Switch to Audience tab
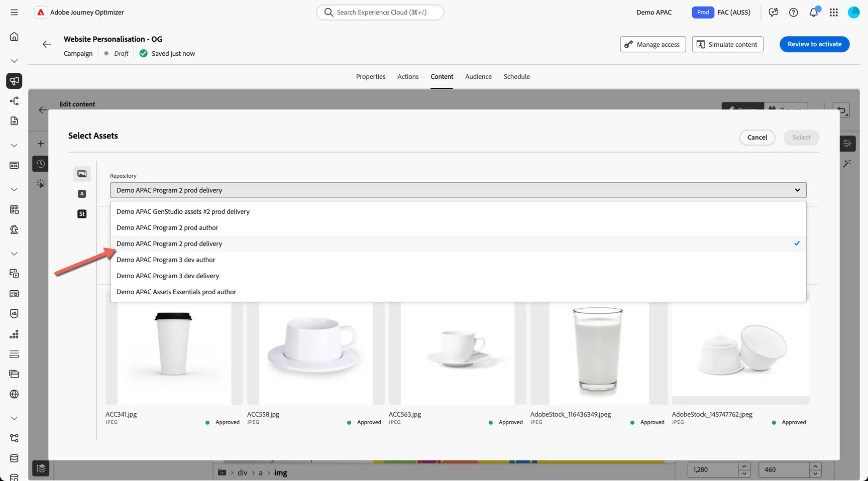The height and width of the screenshot is (481, 868). tap(478, 77)
